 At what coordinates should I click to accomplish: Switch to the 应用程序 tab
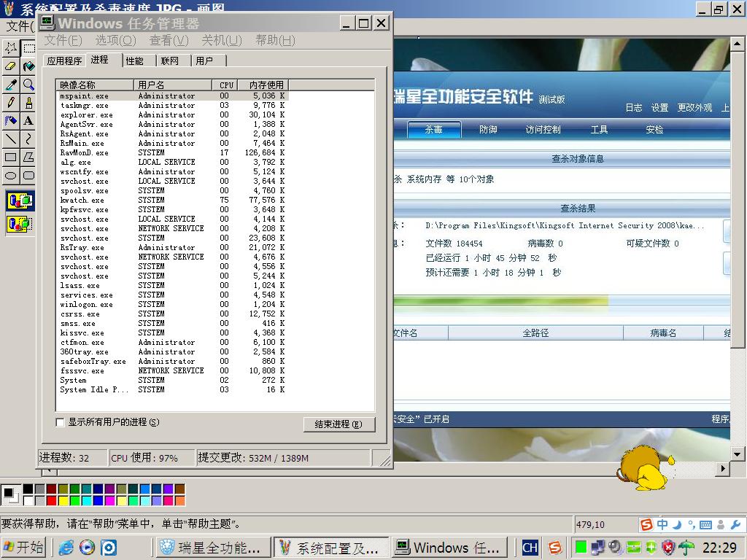(64, 61)
